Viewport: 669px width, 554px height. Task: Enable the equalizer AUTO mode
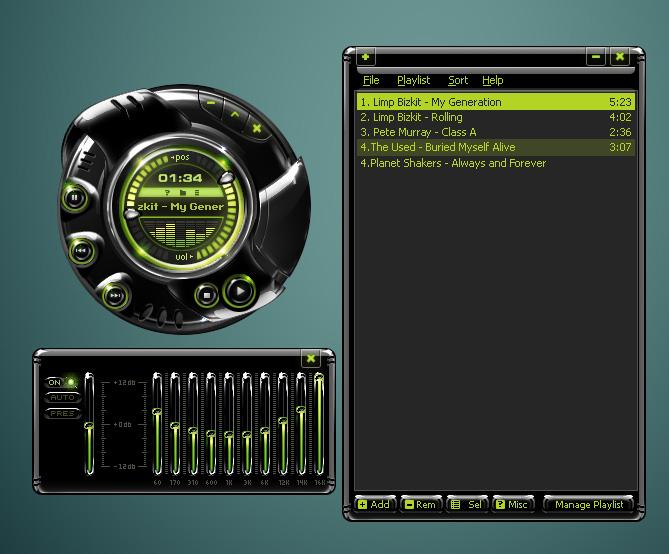(62, 397)
